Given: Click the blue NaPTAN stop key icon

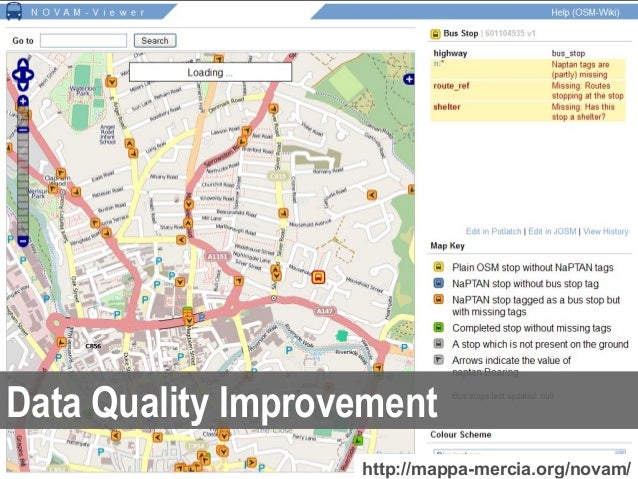Looking at the screenshot, I should click(438, 283).
